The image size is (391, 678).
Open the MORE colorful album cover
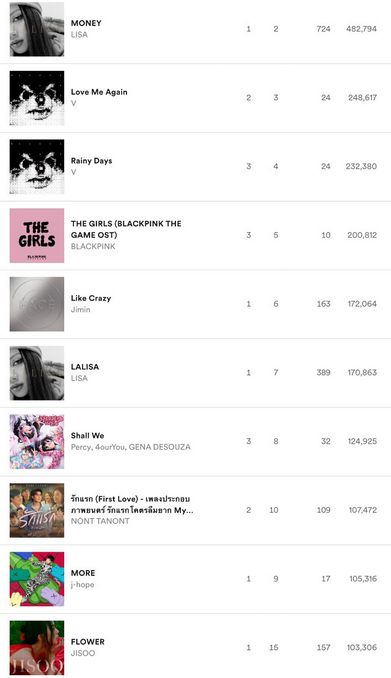click(x=37, y=579)
